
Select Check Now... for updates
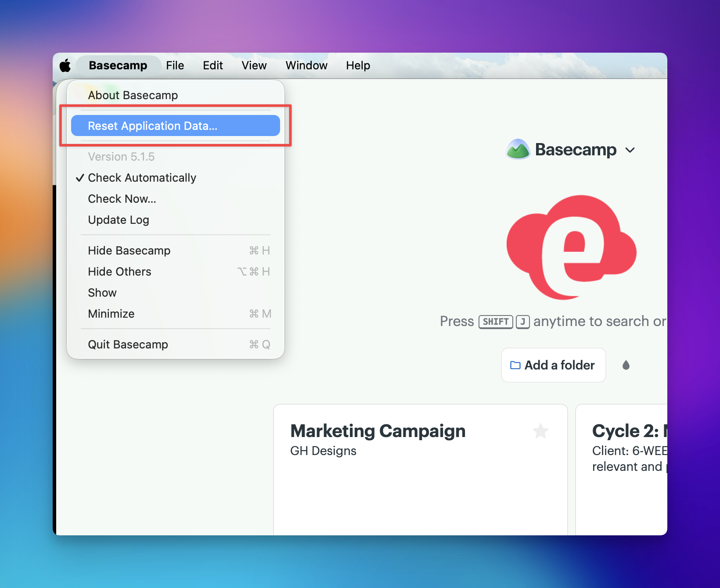(176, 199)
